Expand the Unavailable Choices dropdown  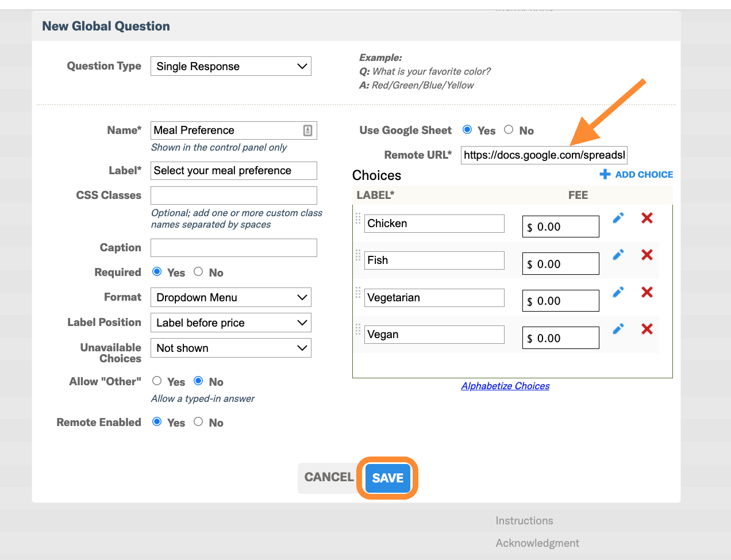(x=231, y=348)
